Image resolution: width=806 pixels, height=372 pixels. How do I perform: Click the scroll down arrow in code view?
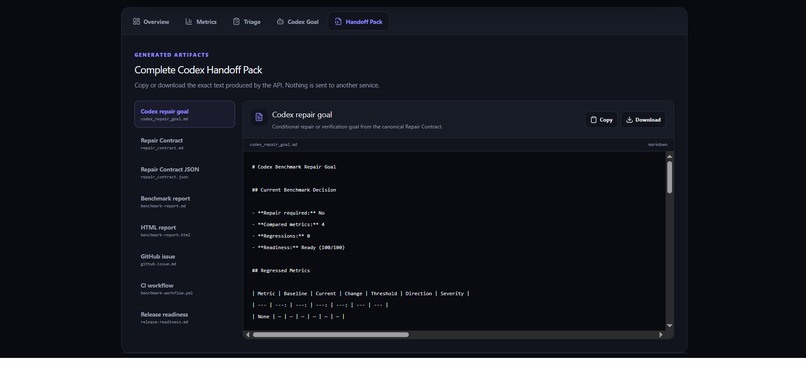pos(669,326)
